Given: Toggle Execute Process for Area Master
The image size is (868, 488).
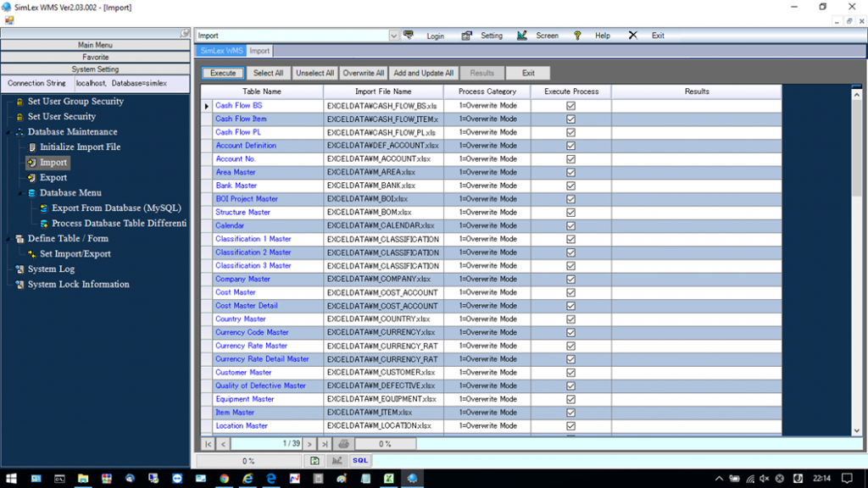Looking at the screenshot, I should coord(570,172).
